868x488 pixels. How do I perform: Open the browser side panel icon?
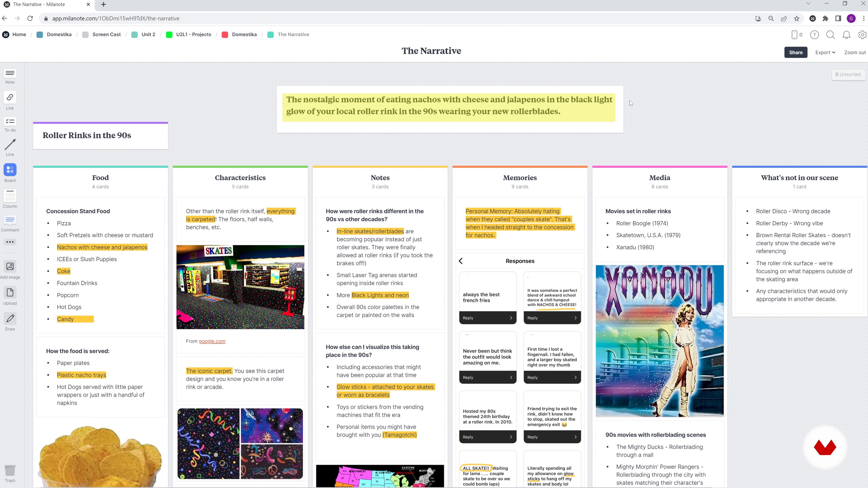(838, 18)
